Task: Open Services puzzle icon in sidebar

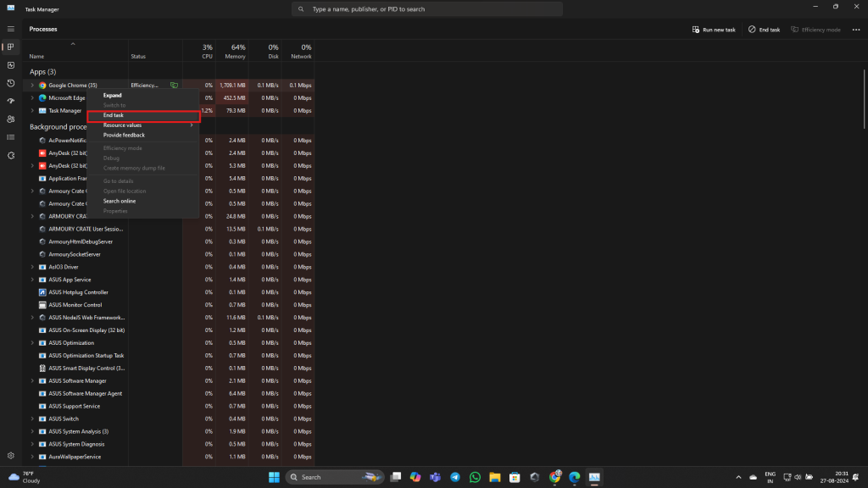Action: click(x=11, y=156)
